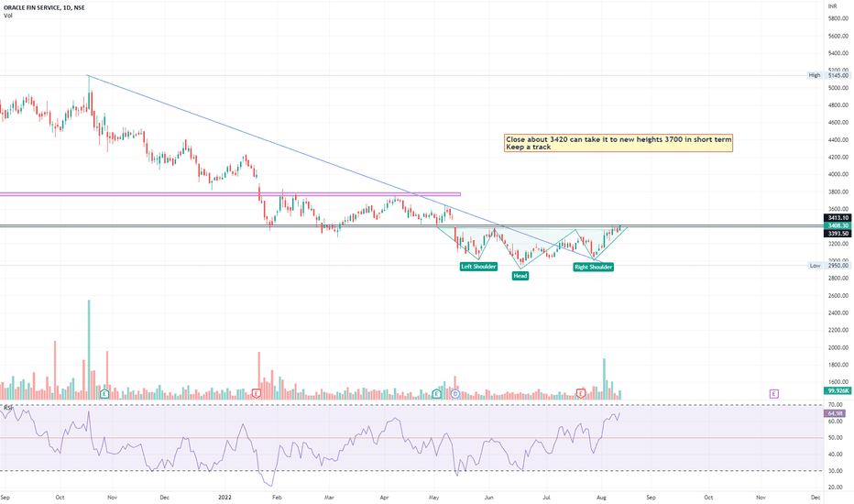Click the 20.00 RSI axis label
The image size is (854, 504).
(x=835, y=488)
